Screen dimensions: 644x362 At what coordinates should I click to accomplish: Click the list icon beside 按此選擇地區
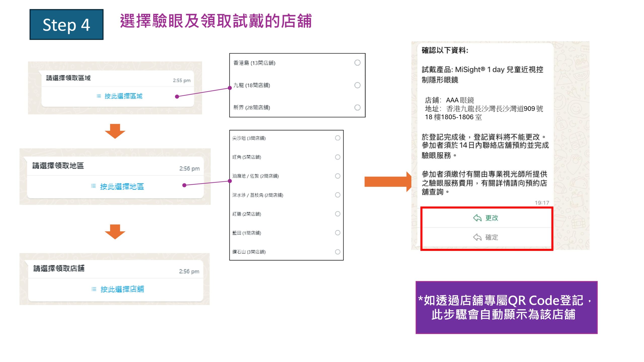93,186
